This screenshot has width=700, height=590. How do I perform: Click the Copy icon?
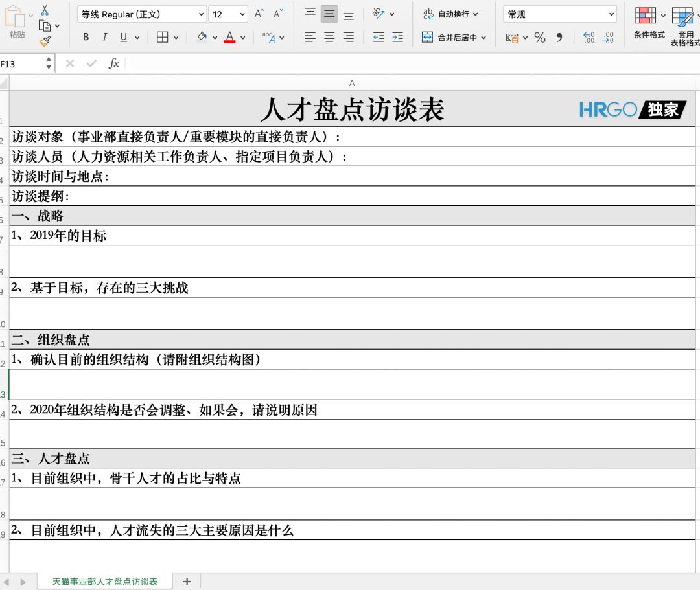[45, 26]
